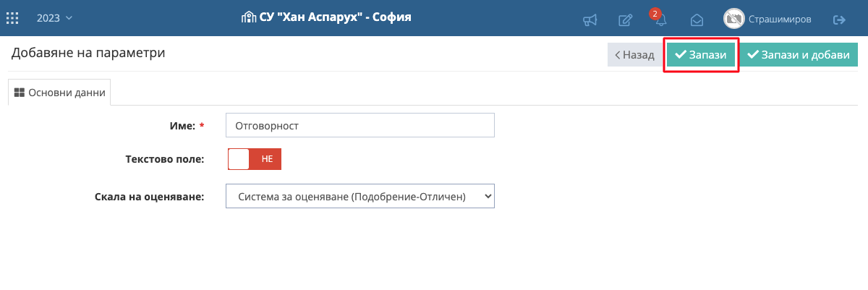Toggle the Текстово поле switch
Screen dimensions: 868x290
254,159
